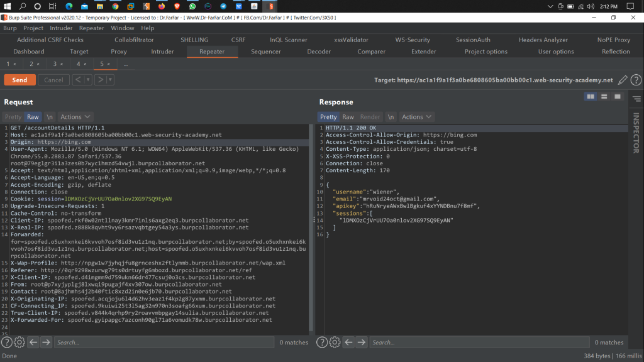
Task: Open the Intruder menu
Action: 61,28
